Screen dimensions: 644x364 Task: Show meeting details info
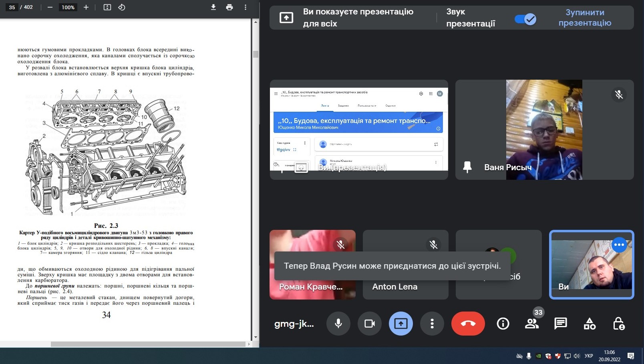503,324
